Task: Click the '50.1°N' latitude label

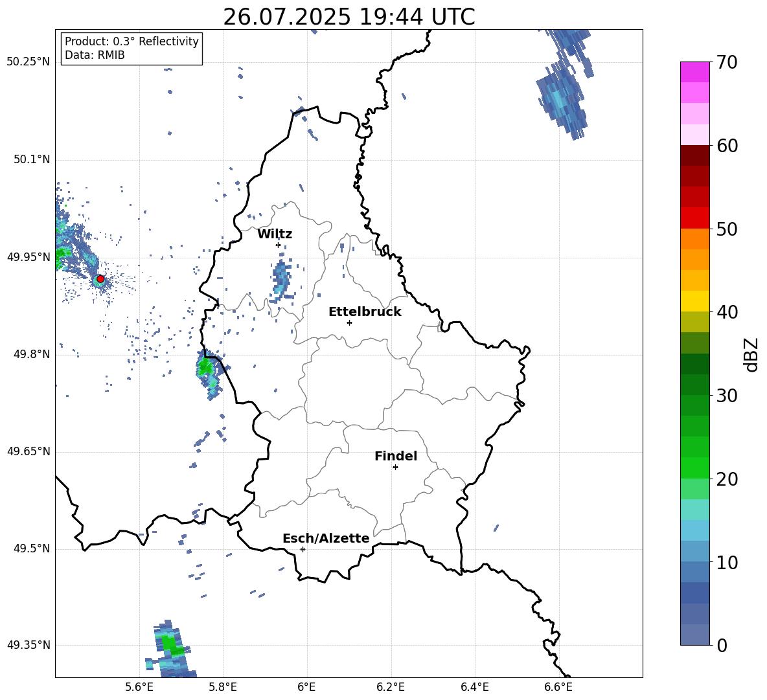Action: (x=32, y=160)
